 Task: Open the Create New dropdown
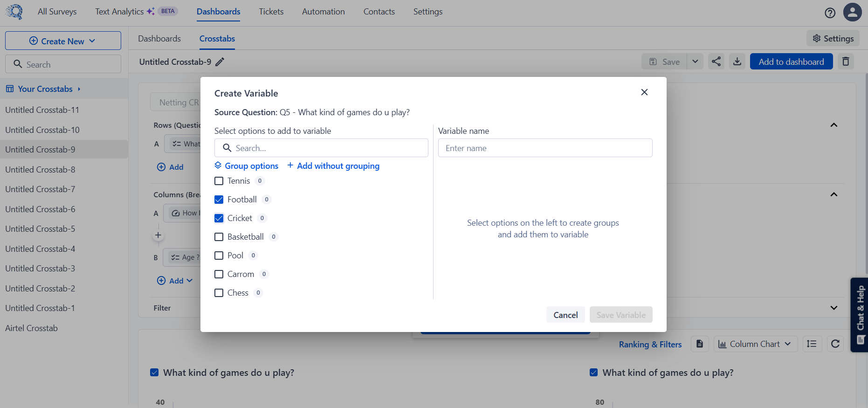tap(63, 41)
